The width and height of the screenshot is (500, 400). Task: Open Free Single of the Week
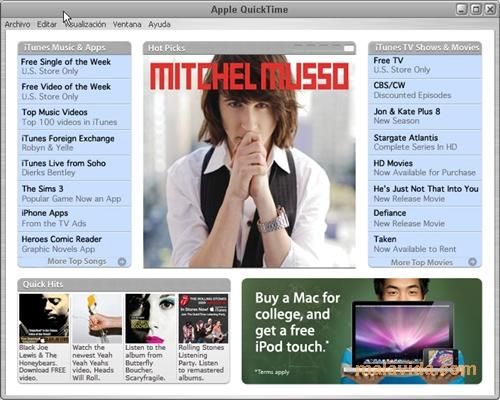(x=74, y=66)
